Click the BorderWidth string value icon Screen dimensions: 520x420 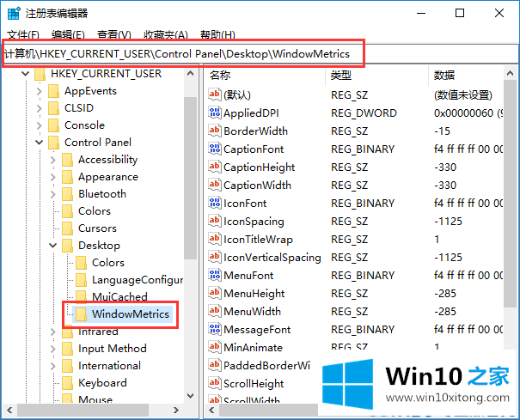tap(215, 131)
